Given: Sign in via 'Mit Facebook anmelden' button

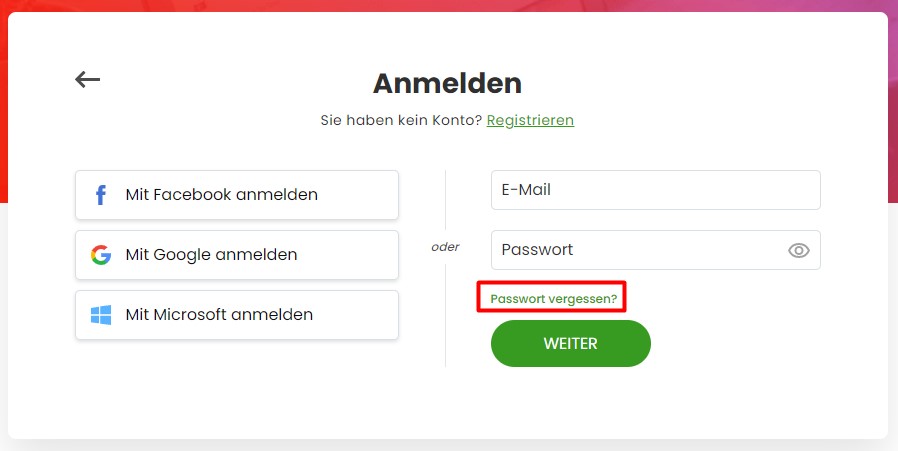Looking at the screenshot, I should [x=237, y=195].
